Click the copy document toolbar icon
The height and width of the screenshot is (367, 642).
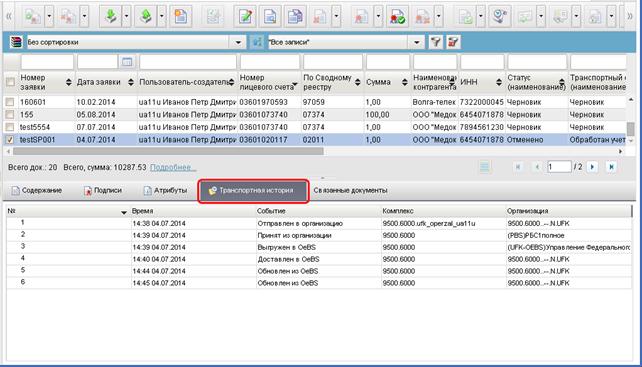tap(295, 17)
